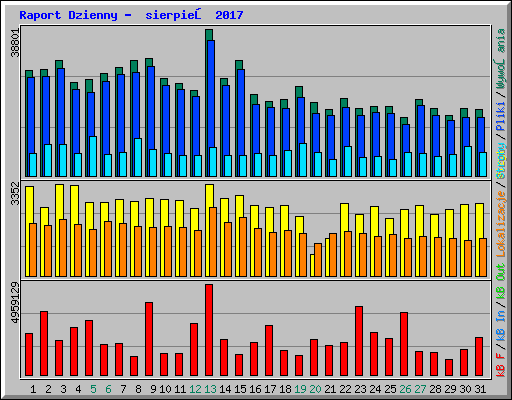Click day label 10 on the x-axis
Image resolution: width=512 pixels, height=400 pixels.
(x=165, y=389)
